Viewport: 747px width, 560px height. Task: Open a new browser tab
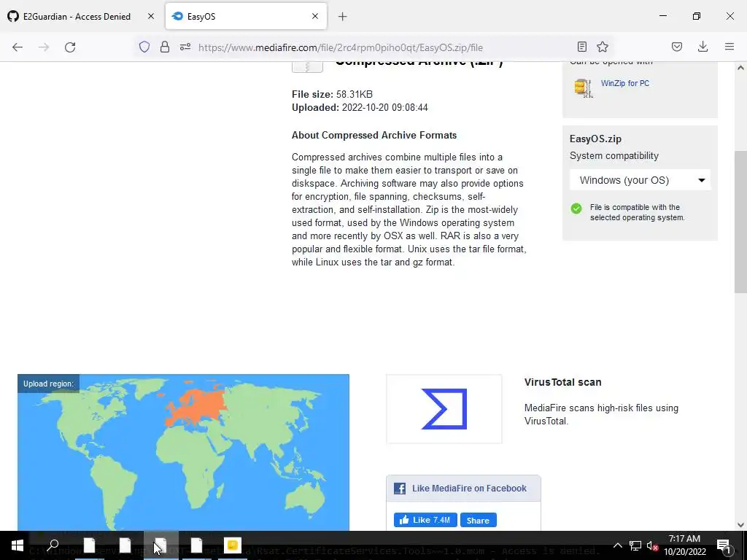point(343,17)
